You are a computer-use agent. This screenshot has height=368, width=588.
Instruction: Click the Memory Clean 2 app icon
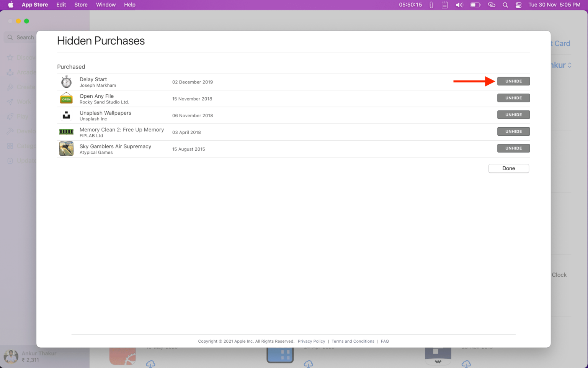pos(66,132)
